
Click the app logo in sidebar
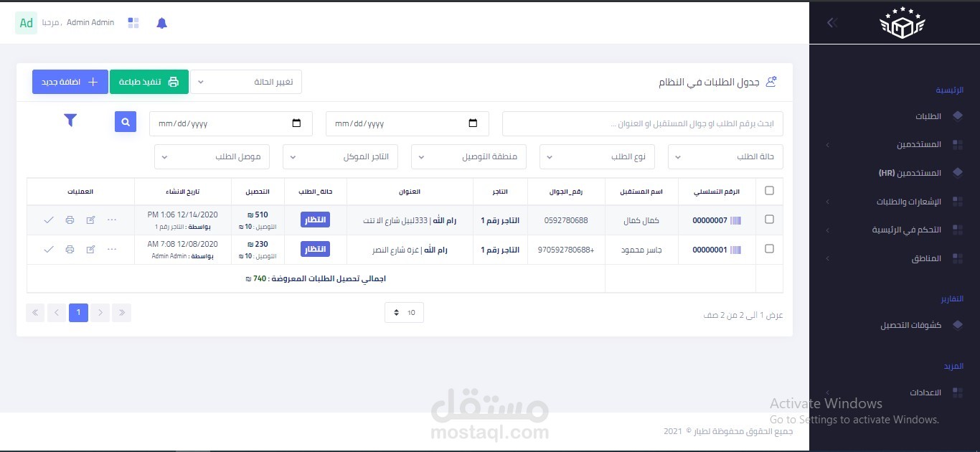pyautogui.click(x=903, y=23)
